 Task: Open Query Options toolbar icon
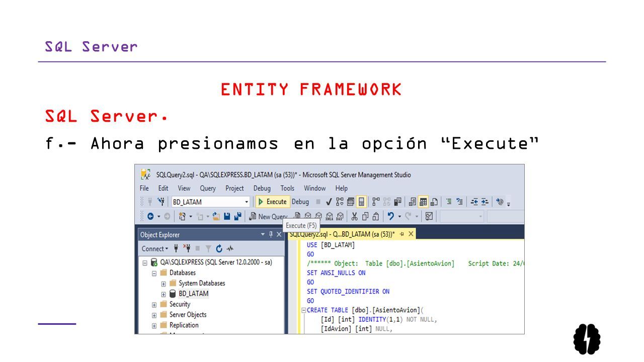tap(350, 202)
